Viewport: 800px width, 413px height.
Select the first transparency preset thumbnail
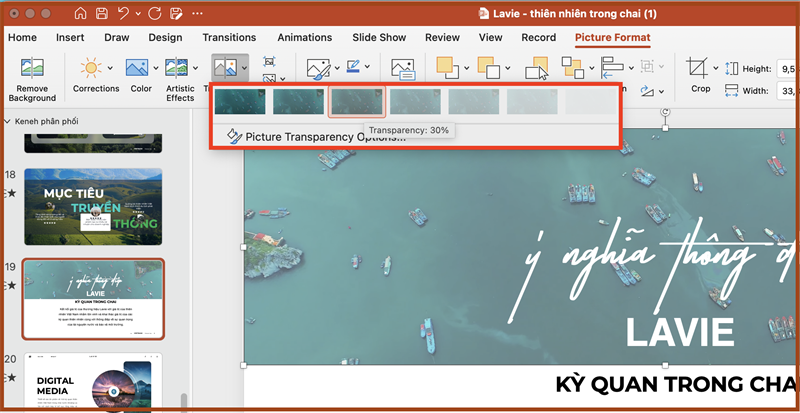click(240, 101)
